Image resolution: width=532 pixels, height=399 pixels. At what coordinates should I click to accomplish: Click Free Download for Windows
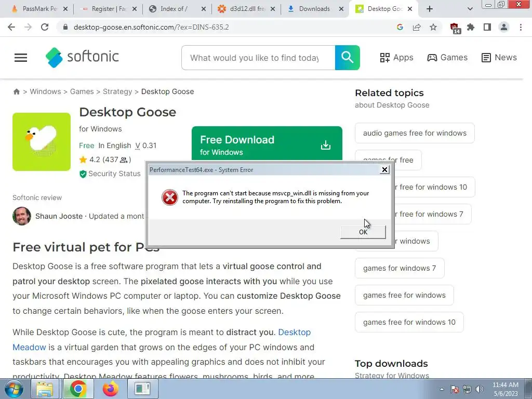[267, 144]
